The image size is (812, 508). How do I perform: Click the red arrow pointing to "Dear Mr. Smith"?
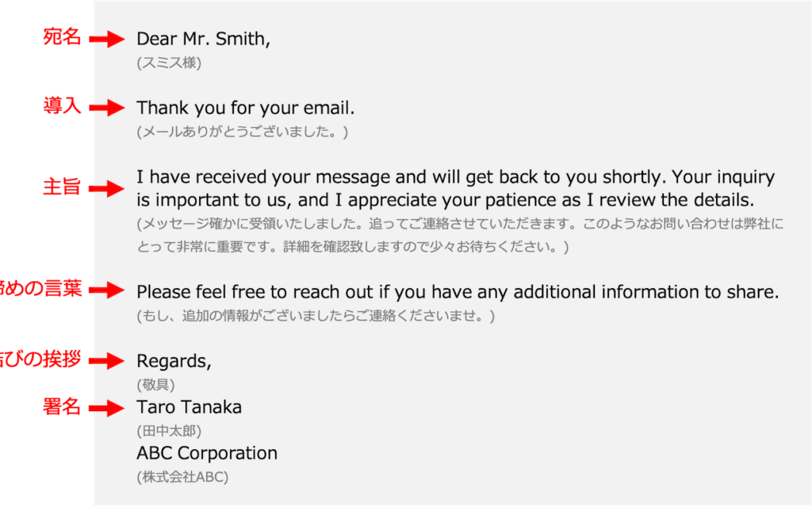pos(107,39)
